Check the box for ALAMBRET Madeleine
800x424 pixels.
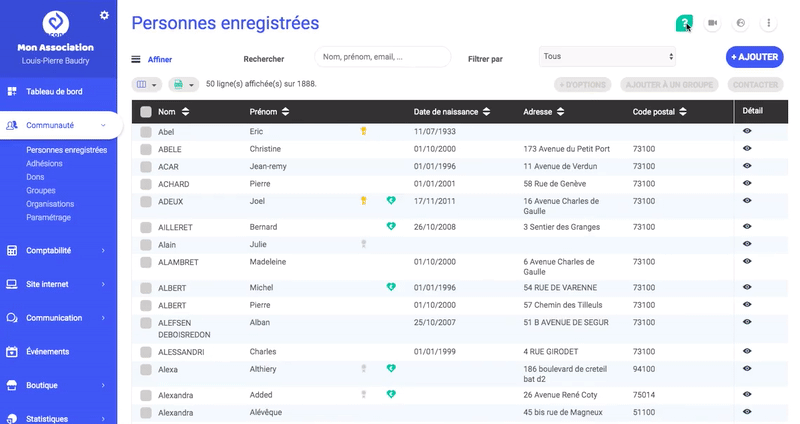[146, 262]
